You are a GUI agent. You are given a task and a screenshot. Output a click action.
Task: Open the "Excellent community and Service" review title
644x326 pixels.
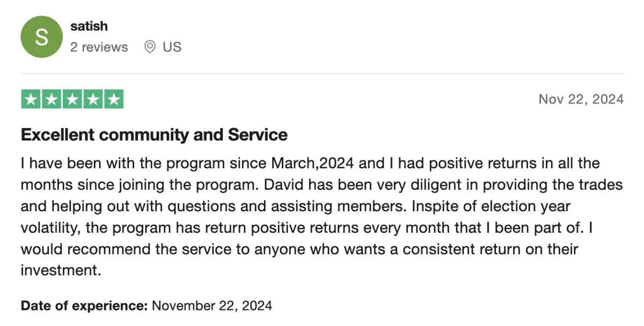154,135
